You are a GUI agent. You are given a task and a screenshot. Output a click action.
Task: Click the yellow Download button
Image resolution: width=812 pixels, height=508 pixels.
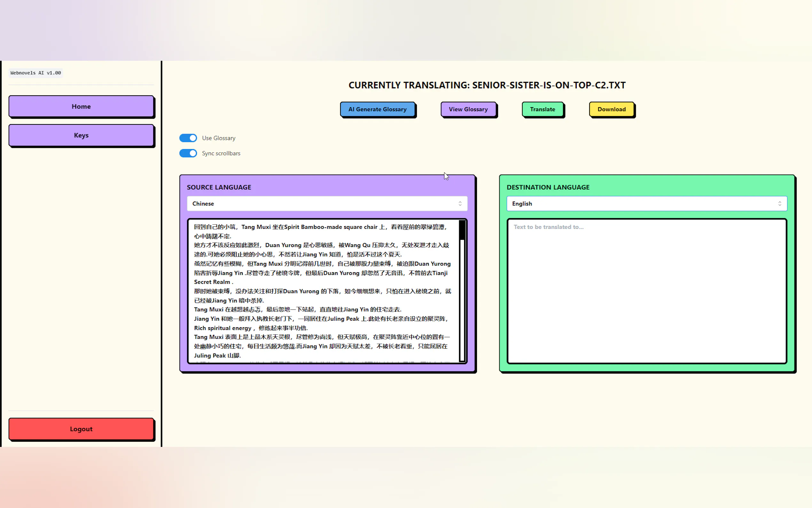(x=611, y=109)
